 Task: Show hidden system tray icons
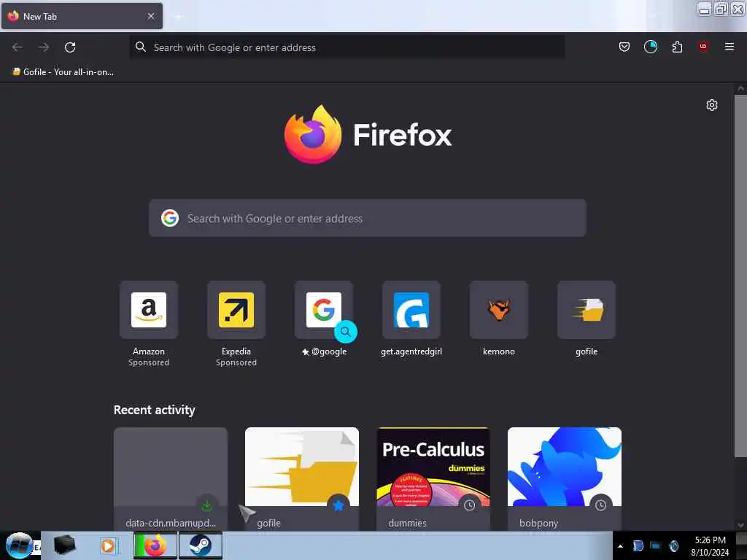click(x=620, y=546)
